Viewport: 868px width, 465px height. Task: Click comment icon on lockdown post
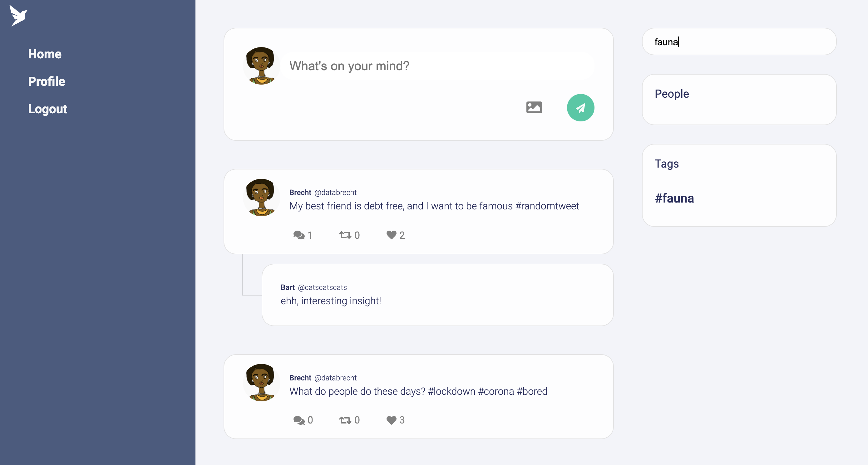tap(298, 420)
